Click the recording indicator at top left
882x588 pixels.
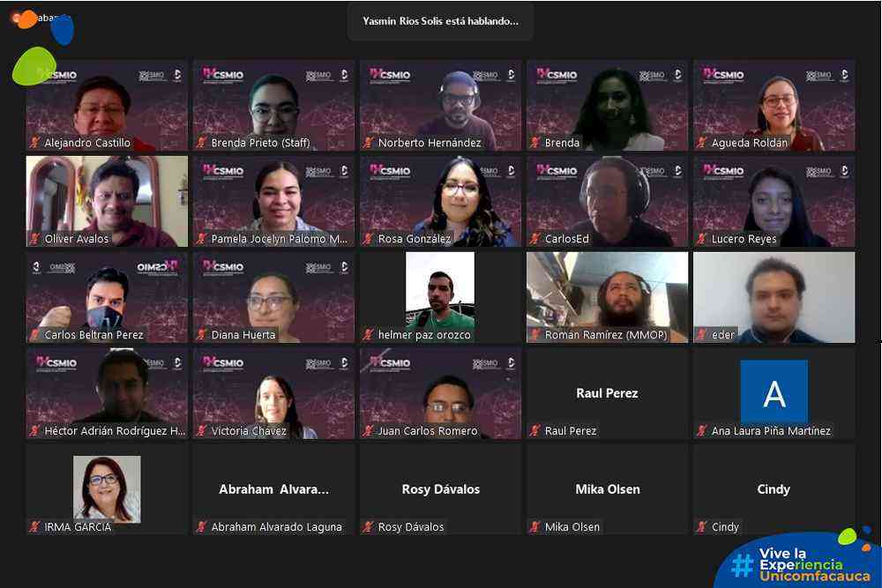[x=40, y=18]
